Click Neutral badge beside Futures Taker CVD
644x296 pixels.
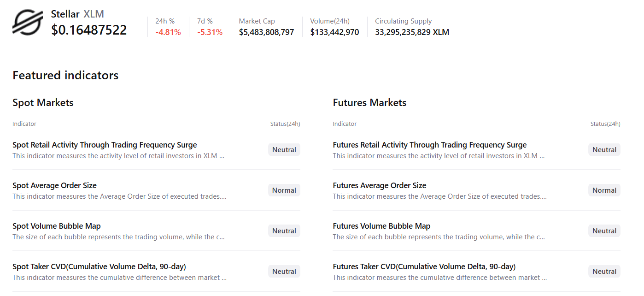point(604,272)
